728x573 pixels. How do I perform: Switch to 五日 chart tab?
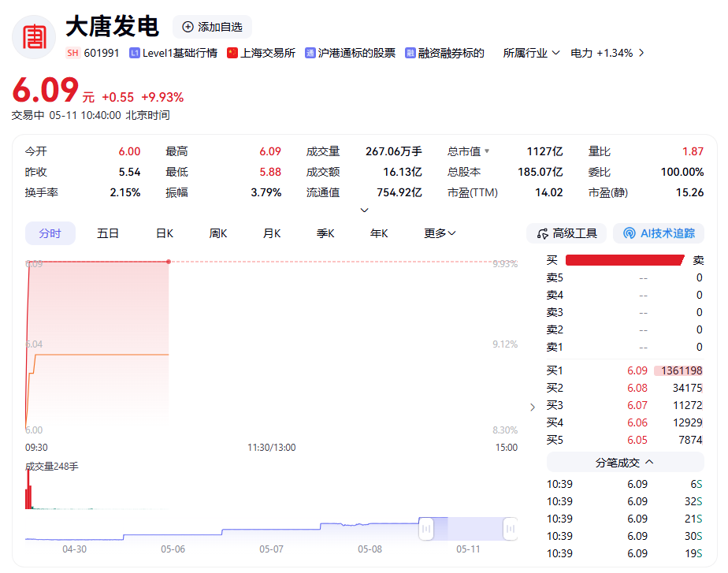tap(108, 233)
